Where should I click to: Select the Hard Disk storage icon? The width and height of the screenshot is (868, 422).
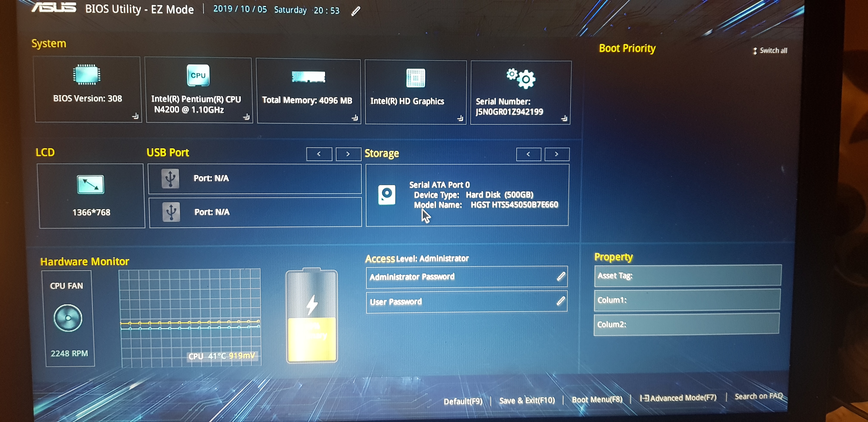(386, 195)
